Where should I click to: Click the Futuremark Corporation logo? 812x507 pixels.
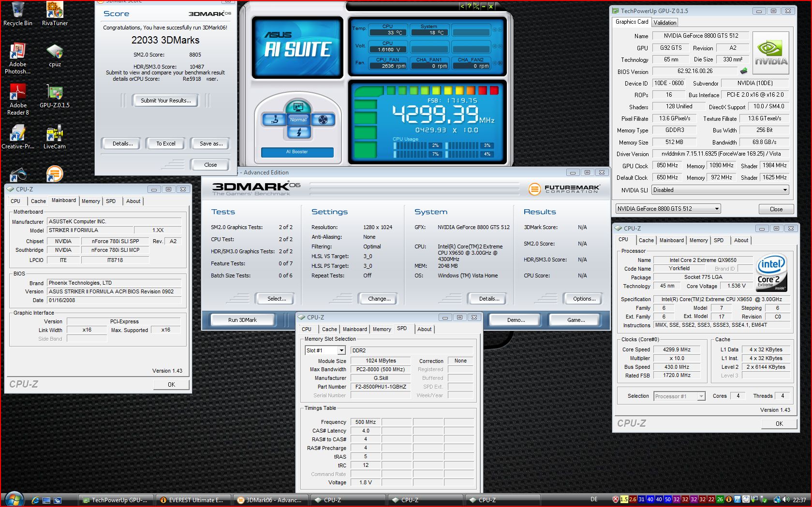(x=564, y=189)
